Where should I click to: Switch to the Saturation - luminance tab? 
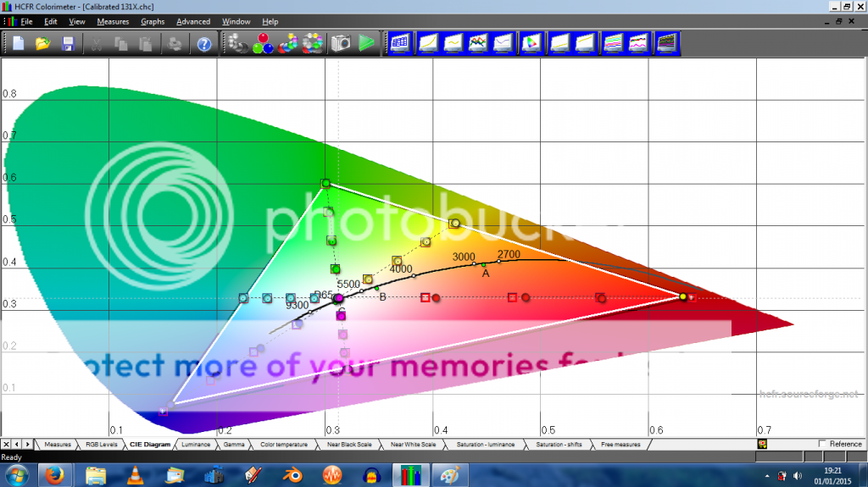486,445
